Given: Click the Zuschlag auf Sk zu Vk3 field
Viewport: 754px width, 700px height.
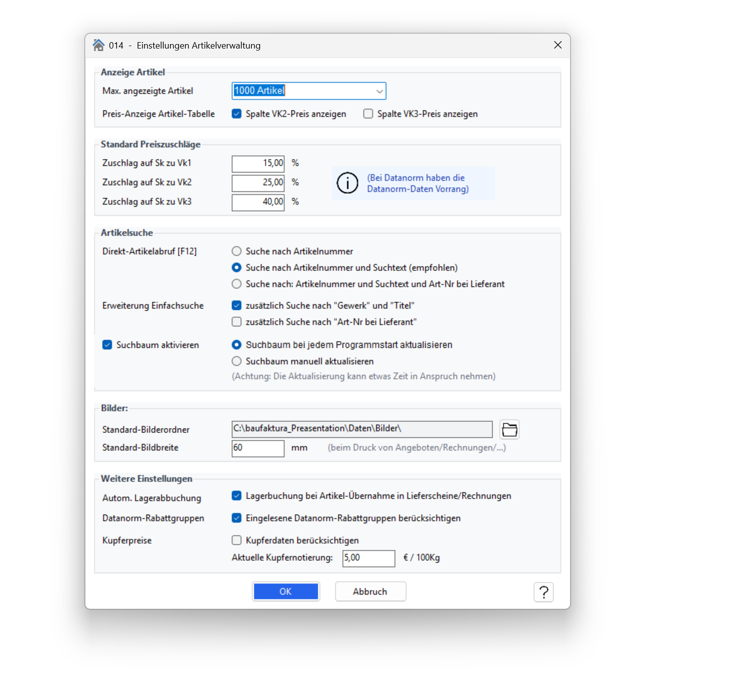Looking at the screenshot, I should point(258,202).
